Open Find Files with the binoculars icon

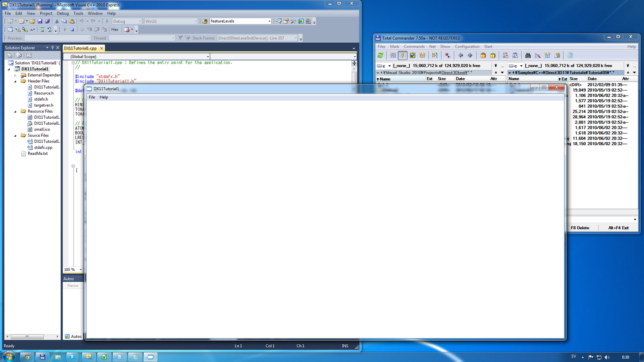[528, 56]
